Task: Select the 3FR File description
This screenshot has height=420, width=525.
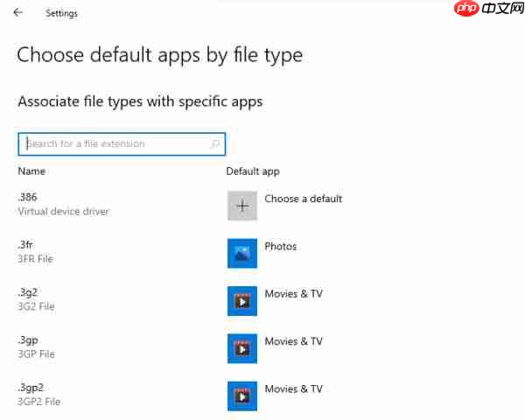Action: coord(36,259)
